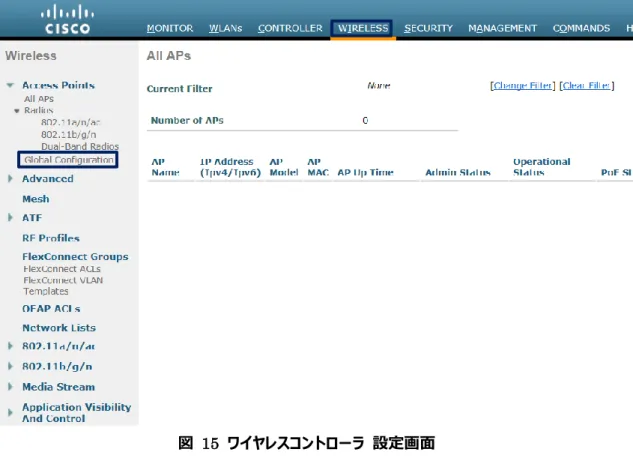
Task: Click the AP Name column header
Action: 166,167
